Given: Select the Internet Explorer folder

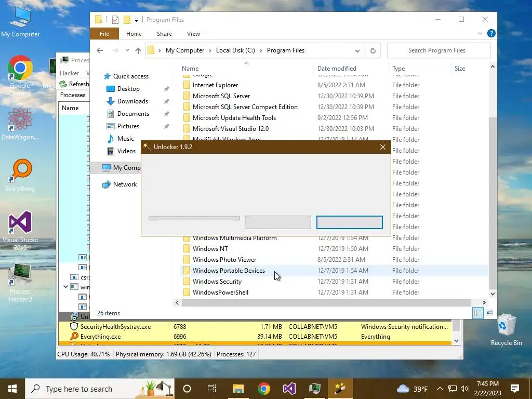Looking at the screenshot, I should click(215, 85).
